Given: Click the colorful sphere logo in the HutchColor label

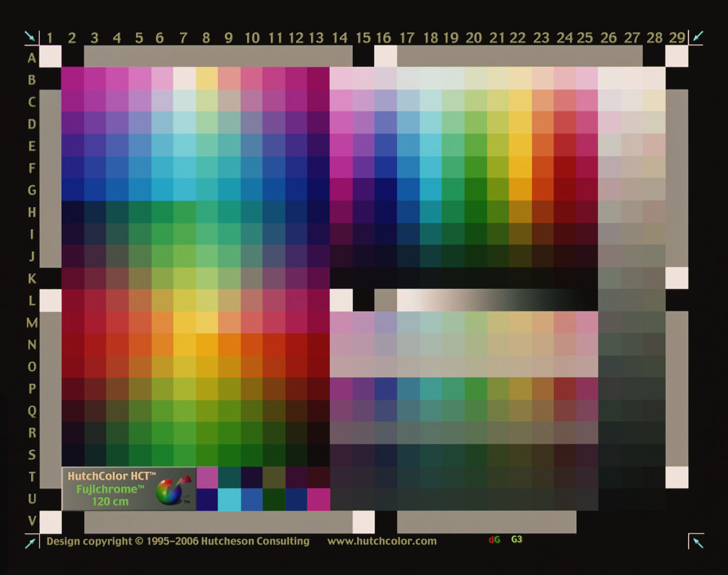Looking at the screenshot, I should 173,490.
